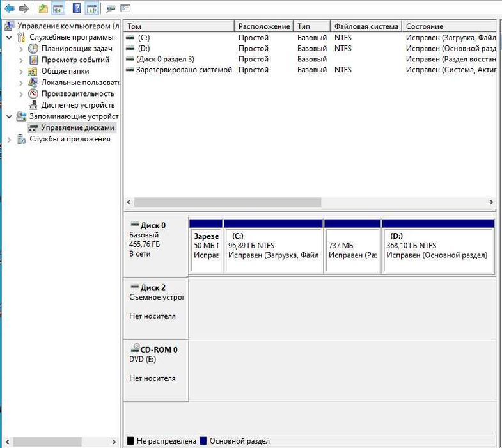502x448 pixels.
Task: Click the computer icon beside Управление компьютером
Action: point(10,26)
